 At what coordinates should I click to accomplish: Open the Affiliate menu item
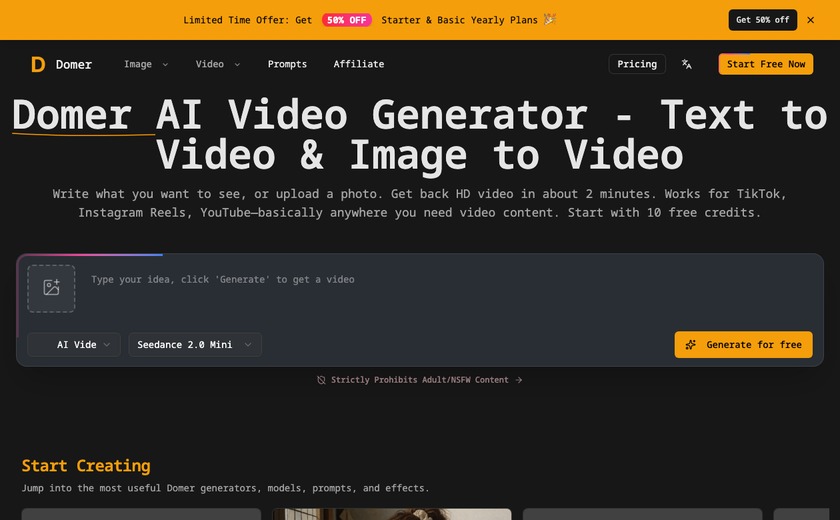click(358, 64)
